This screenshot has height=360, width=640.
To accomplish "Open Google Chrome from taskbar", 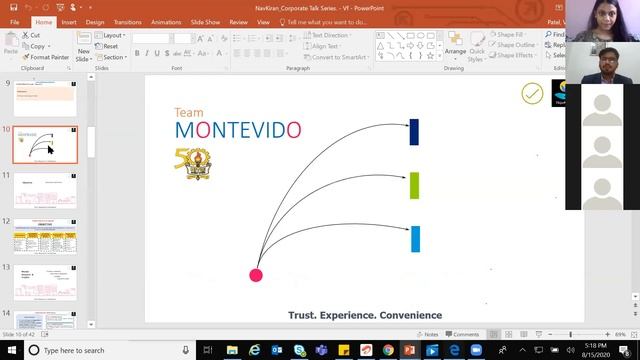I will point(388,350).
